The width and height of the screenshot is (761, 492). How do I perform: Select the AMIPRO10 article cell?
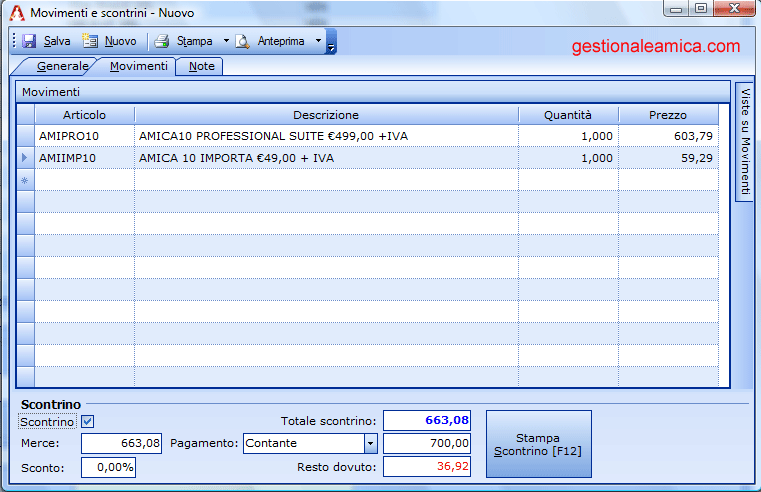[x=84, y=136]
